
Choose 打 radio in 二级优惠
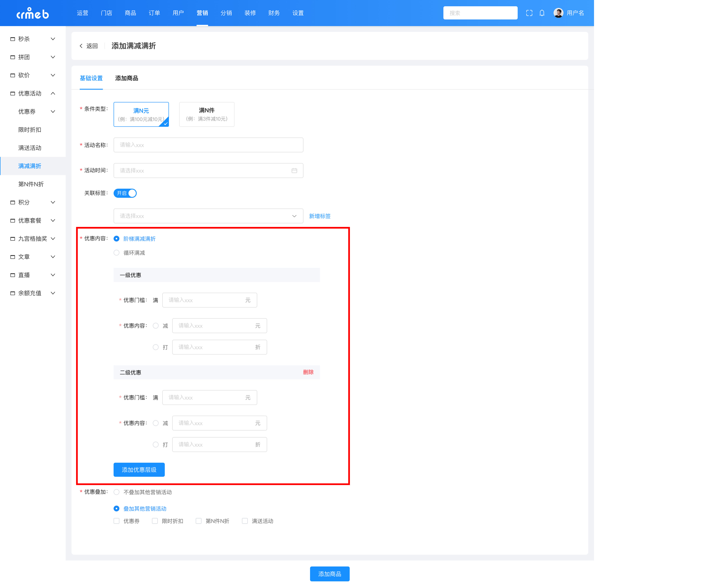[156, 445]
